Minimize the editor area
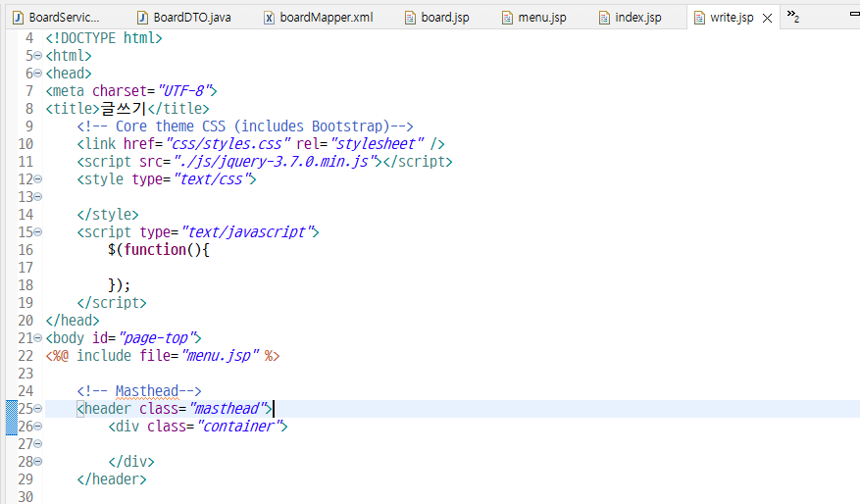The width and height of the screenshot is (860, 504). 854,13
